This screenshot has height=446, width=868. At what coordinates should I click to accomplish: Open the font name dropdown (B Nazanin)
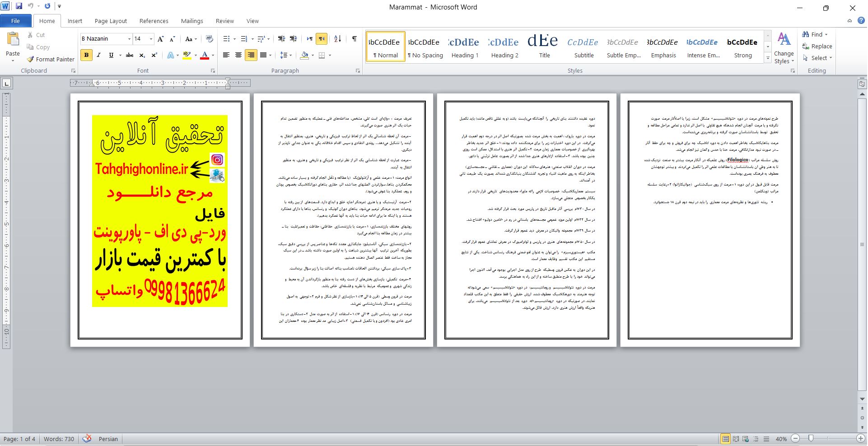tap(129, 39)
